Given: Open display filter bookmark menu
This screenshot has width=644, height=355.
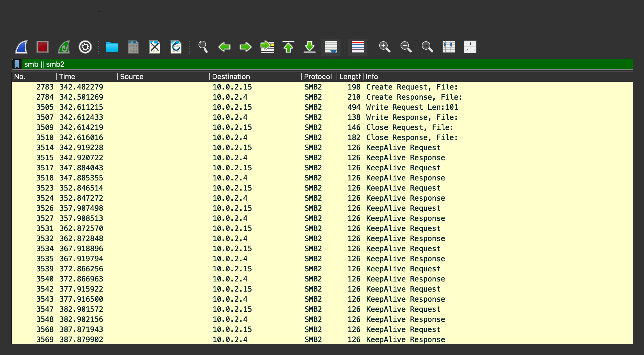Looking at the screenshot, I should (x=17, y=64).
